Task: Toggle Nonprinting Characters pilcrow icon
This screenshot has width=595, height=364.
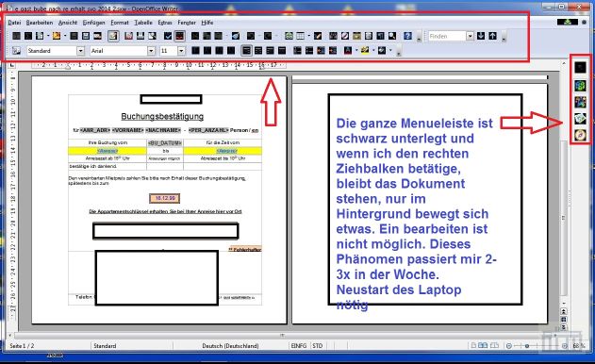Action: coord(380,36)
